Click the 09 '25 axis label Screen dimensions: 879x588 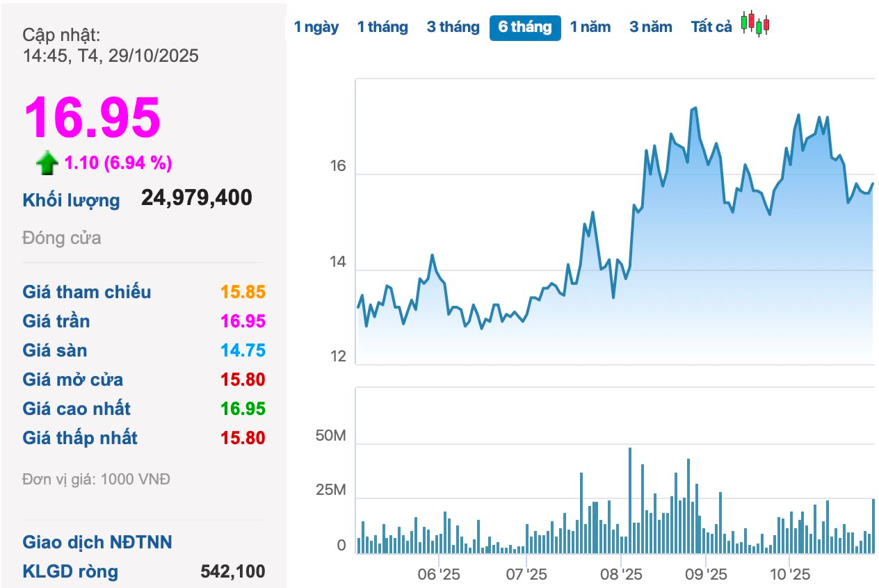[706, 575]
